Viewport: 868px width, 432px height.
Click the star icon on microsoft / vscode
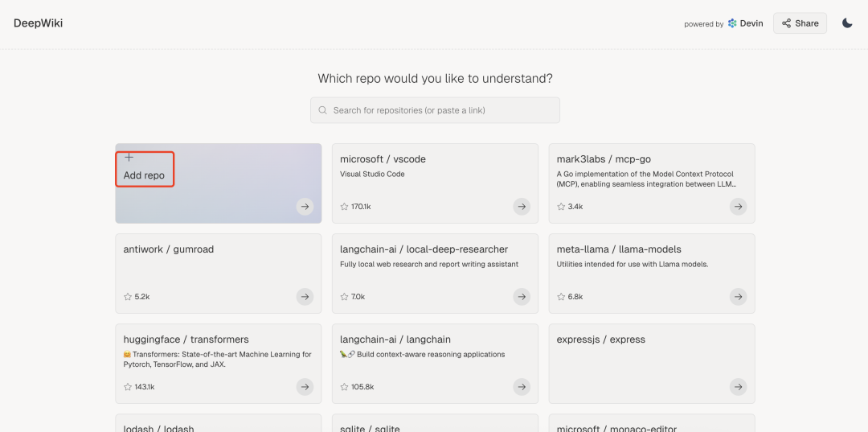click(x=344, y=207)
